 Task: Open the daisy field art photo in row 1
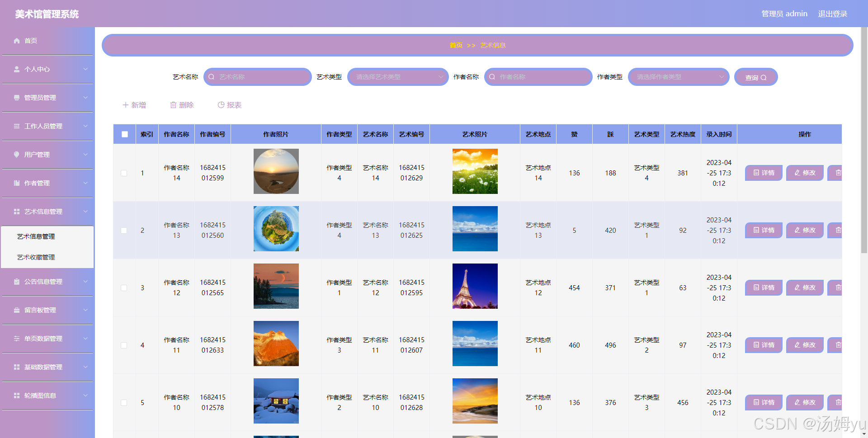tap(475, 171)
